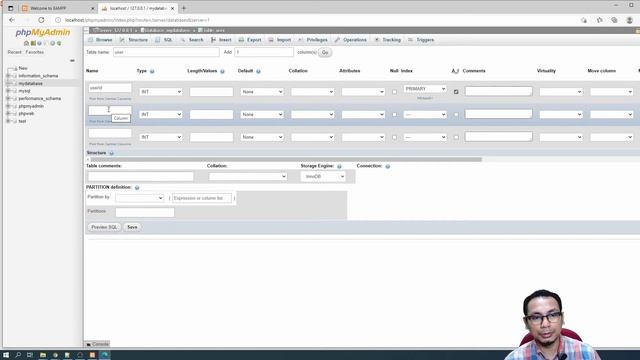Screen dimensions: 640x360
Task: Click the Favorites link in sidebar
Action: tap(35, 52)
